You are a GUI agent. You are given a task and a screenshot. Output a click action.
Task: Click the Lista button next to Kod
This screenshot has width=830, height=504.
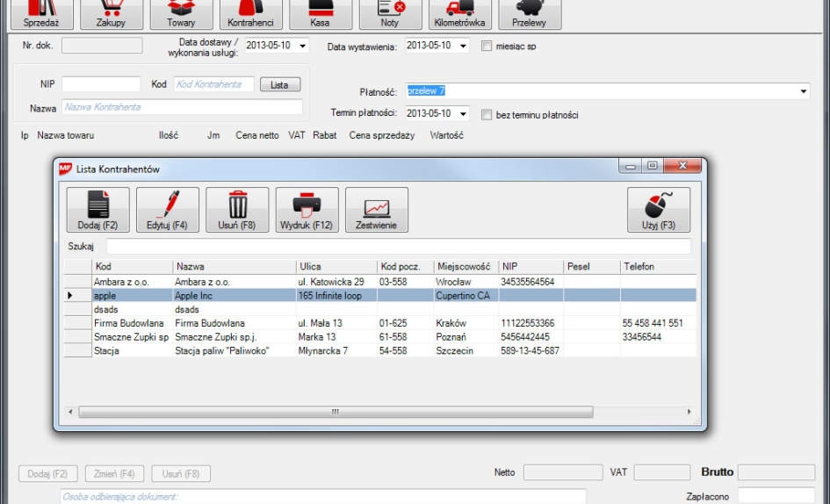tap(279, 84)
